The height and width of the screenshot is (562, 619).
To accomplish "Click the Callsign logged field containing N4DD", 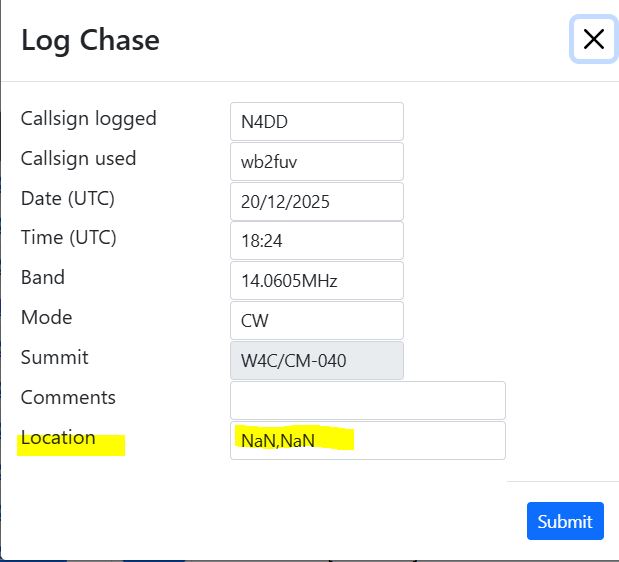I will point(316,121).
